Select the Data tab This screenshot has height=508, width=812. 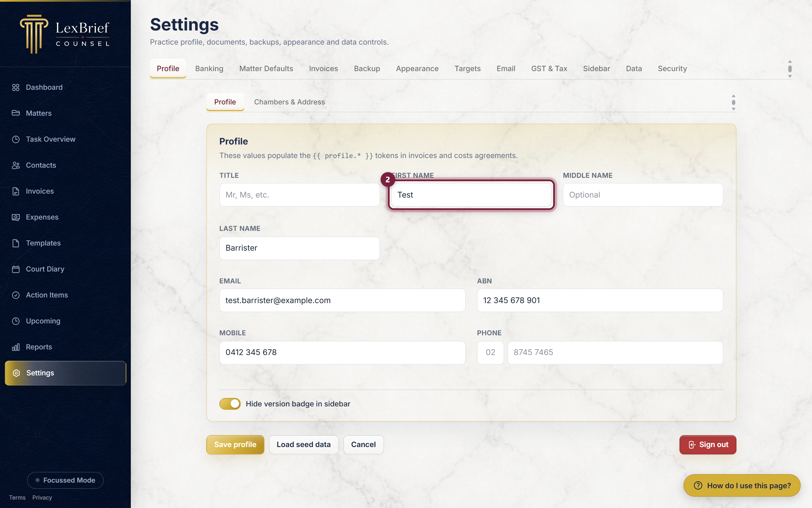click(x=634, y=69)
